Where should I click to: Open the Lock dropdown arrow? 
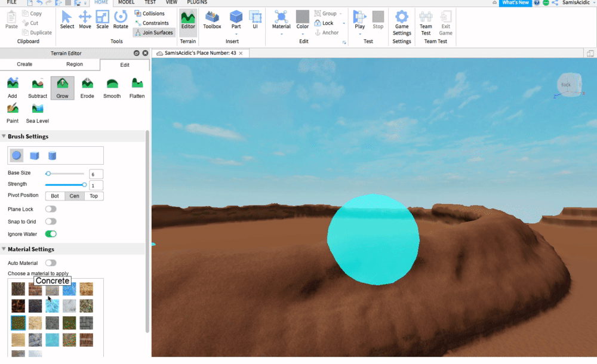tap(344, 23)
